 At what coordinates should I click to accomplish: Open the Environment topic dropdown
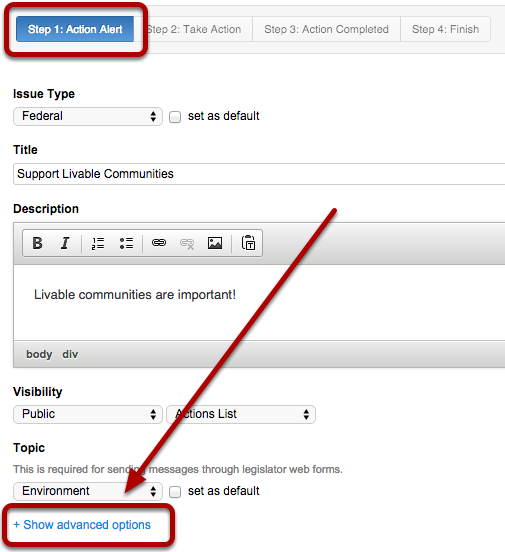tap(88, 491)
